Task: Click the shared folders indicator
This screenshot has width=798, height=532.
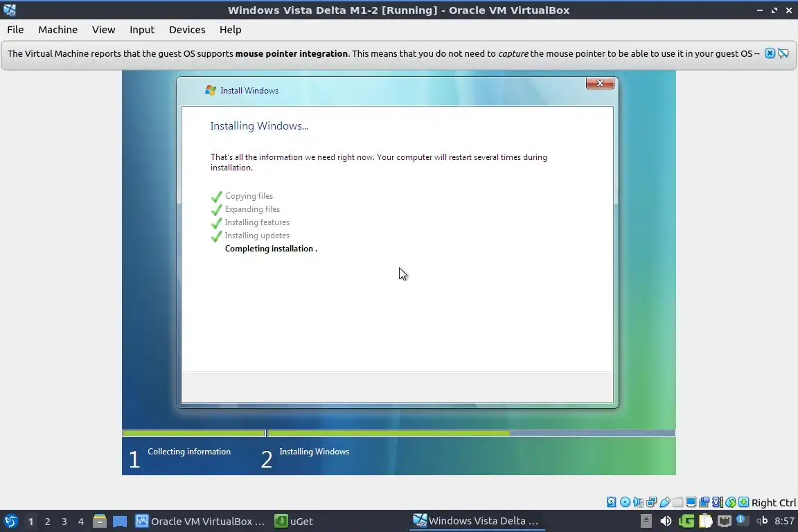Action: pos(678,502)
